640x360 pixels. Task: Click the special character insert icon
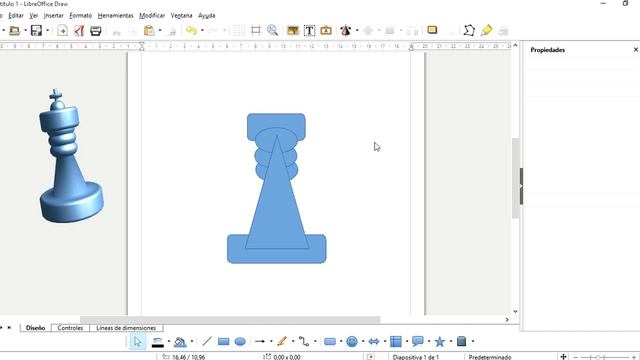(326, 31)
